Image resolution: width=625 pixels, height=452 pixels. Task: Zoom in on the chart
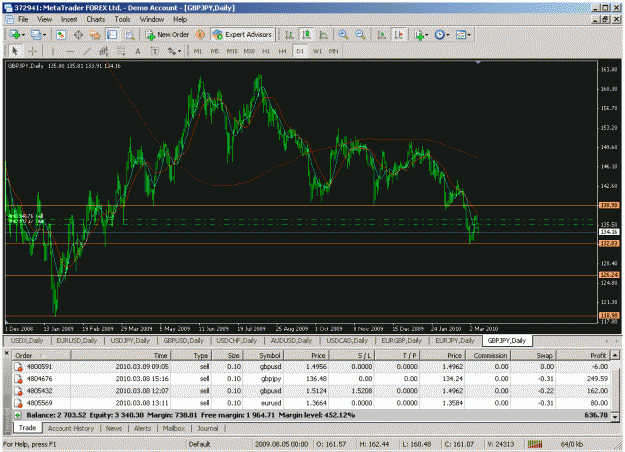pos(343,35)
